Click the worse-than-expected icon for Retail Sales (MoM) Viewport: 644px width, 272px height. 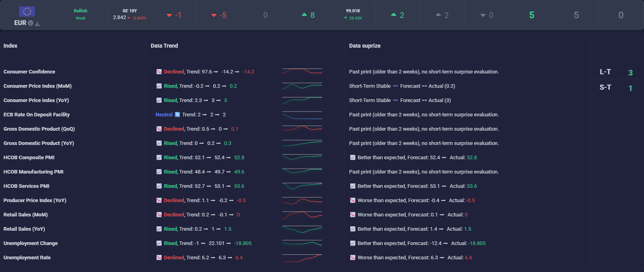pyautogui.click(x=353, y=215)
